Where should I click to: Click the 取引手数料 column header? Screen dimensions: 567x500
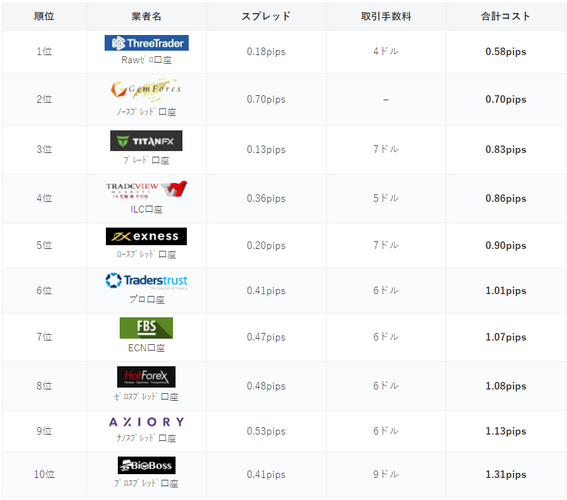[x=386, y=16]
